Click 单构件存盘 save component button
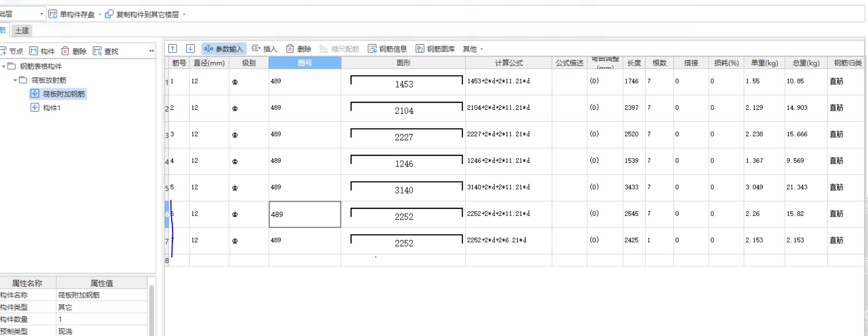This screenshot has height=336, width=868. pos(71,14)
